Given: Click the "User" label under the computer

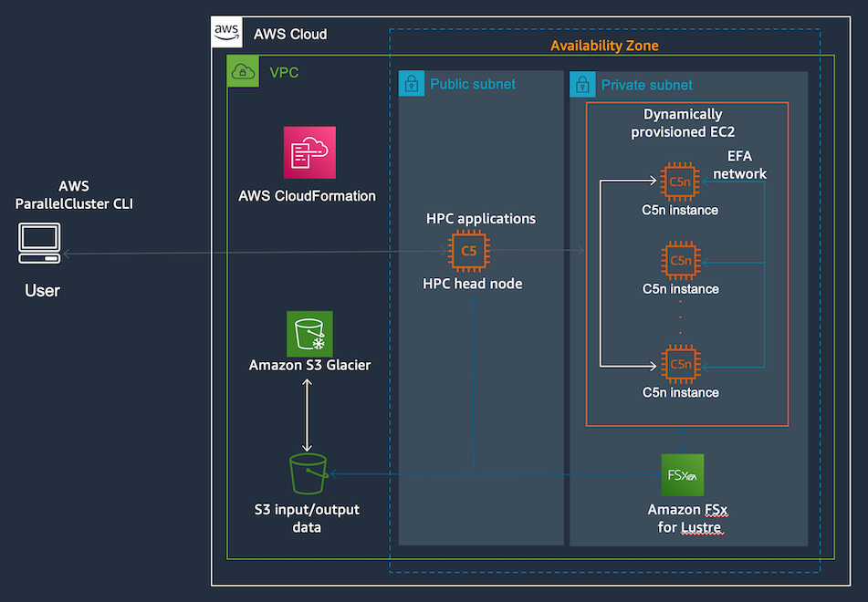Looking at the screenshot, I should pyautogui.click(x=42, y=290).
